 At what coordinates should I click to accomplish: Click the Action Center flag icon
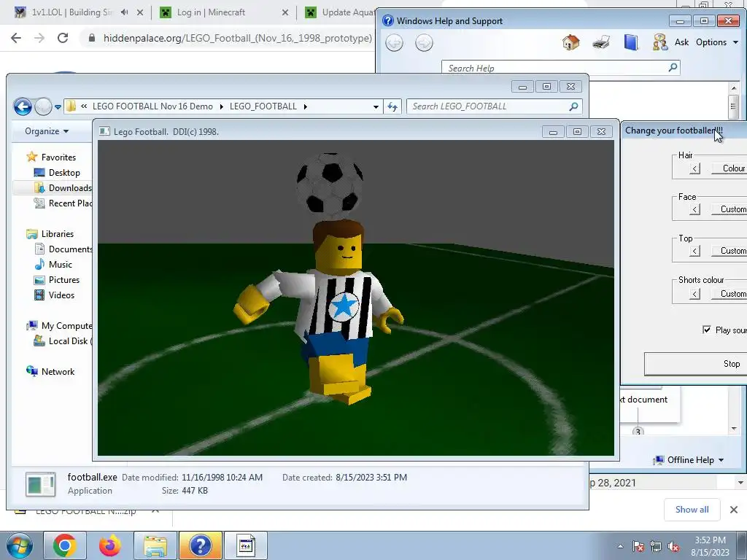click(638, 546)
